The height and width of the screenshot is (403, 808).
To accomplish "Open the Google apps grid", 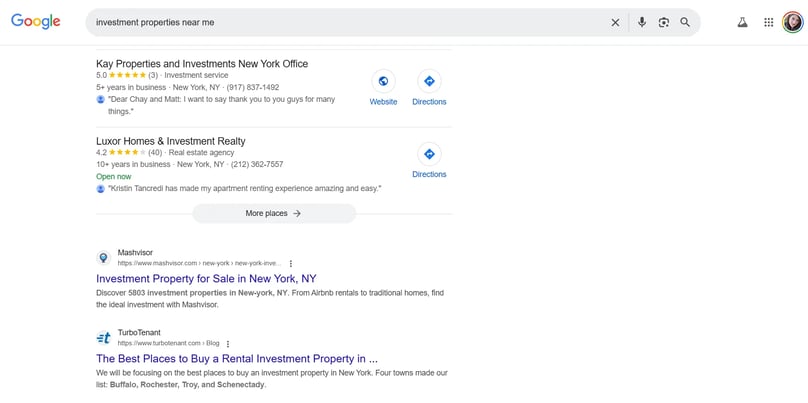I will (x=768, y=22).
